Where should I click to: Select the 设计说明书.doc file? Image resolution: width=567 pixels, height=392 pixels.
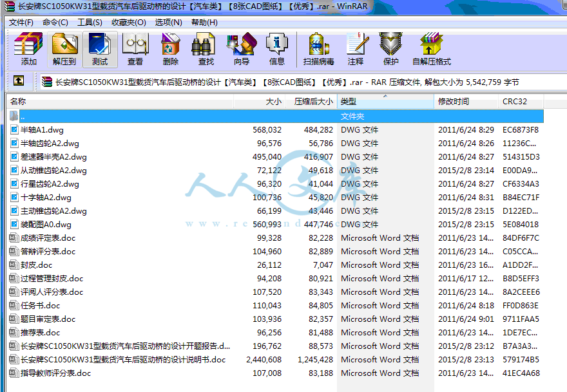click(123, 359)
